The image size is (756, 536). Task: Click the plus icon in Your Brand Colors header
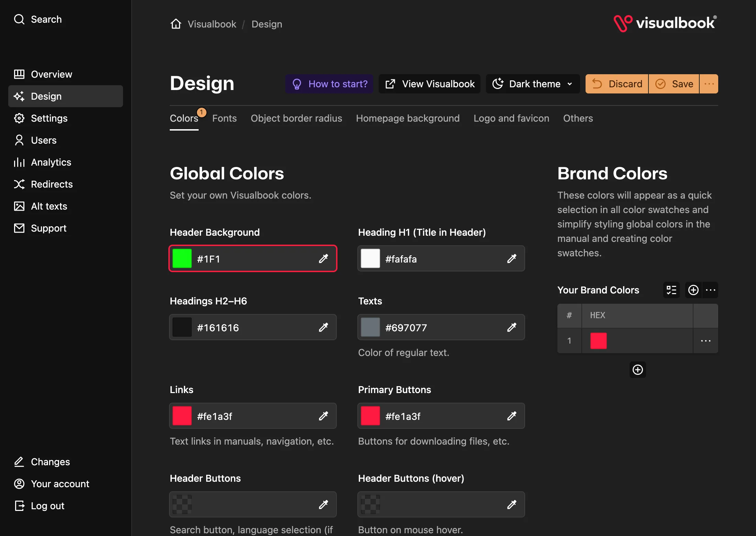(693, 290)
